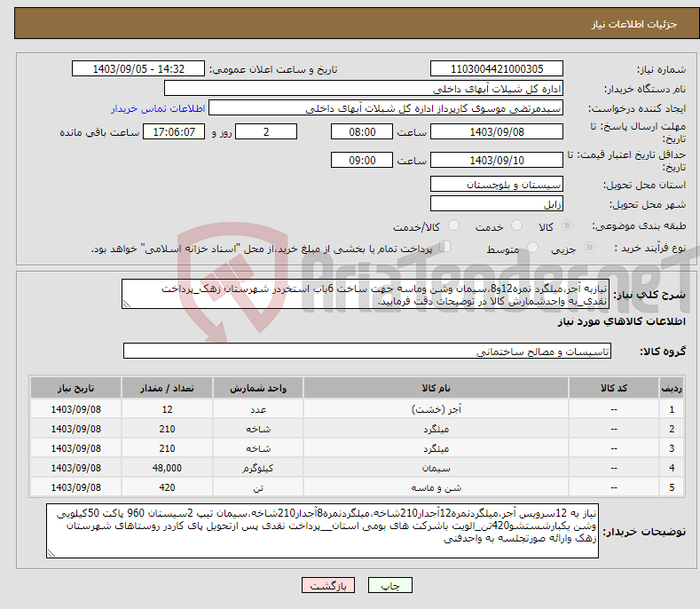Click the تاریخ نیاز column header
The image size is (700, 609).
76,388
